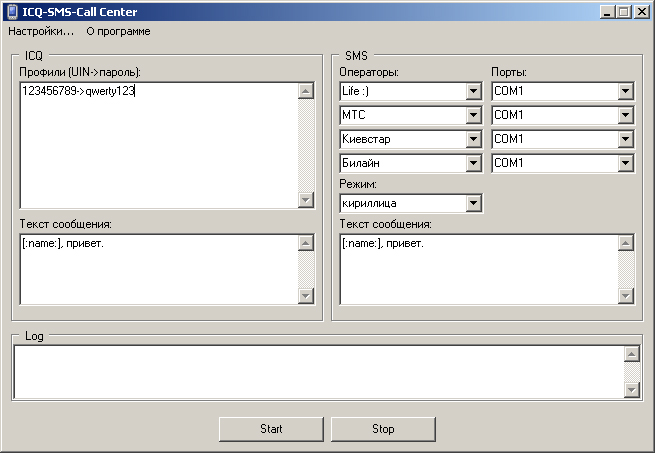Expand the Life :) operator dropdown
The width and height of the screenshot is (655, 453).
(x=473, y=91)
